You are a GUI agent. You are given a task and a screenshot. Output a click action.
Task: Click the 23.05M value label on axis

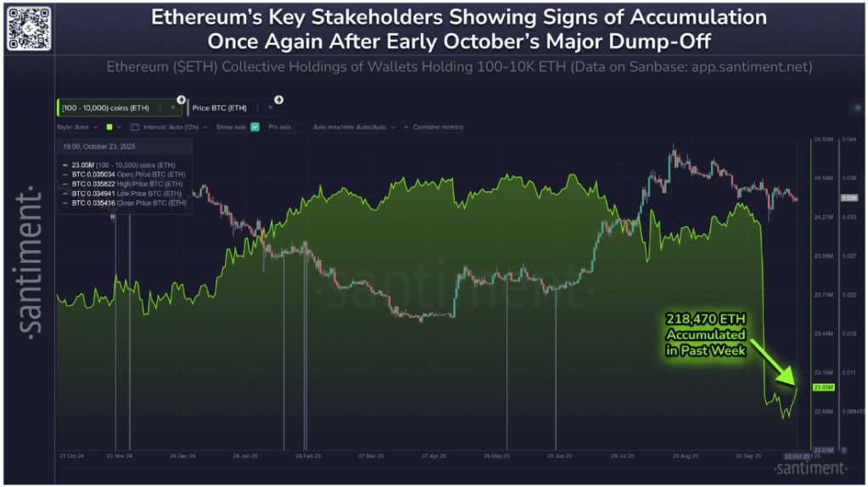824,387
